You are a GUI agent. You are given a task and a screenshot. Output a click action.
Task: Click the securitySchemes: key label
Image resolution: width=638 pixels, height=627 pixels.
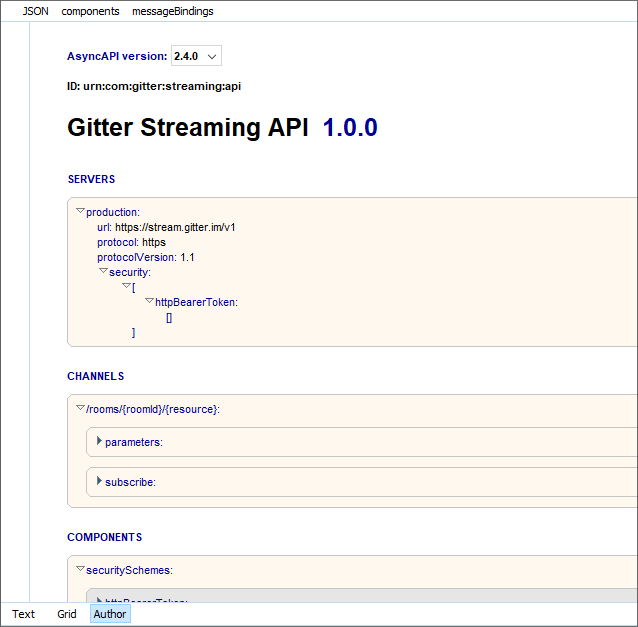coord(129,570)
